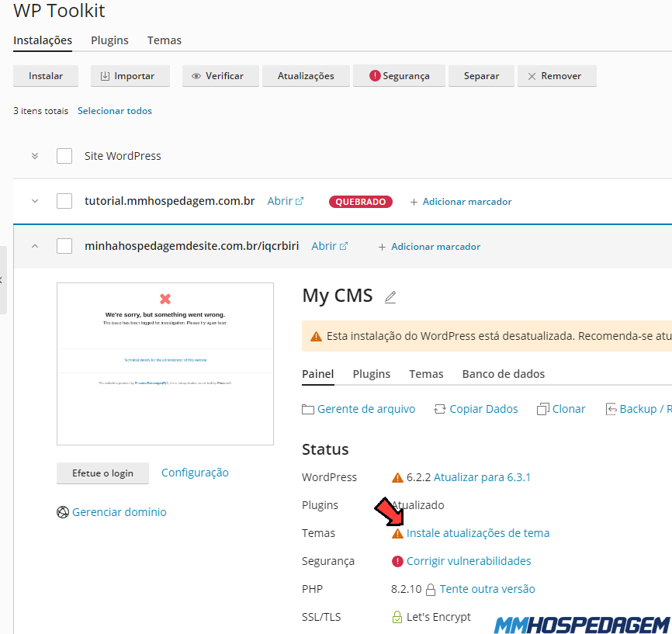Open the Plugins tab within My CMS
The height and width of the screenshot is (634, 672).
click(372, 374)
